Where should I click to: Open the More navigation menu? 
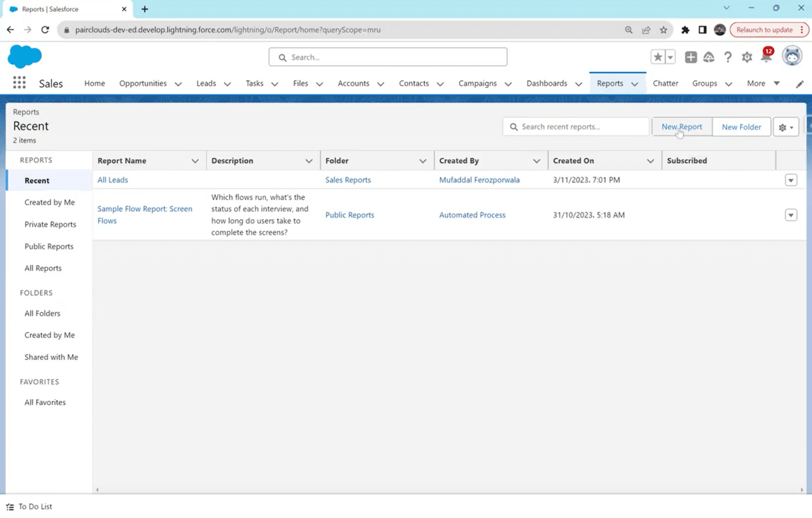tap(763, 83)
